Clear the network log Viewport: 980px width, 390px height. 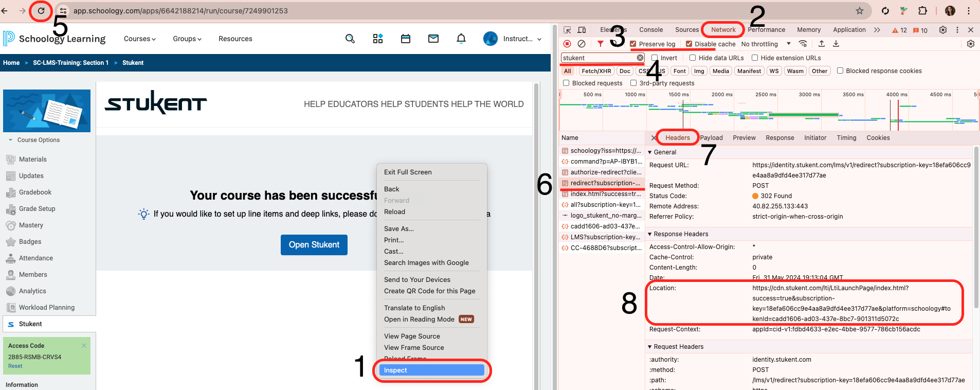coord(582,44)
